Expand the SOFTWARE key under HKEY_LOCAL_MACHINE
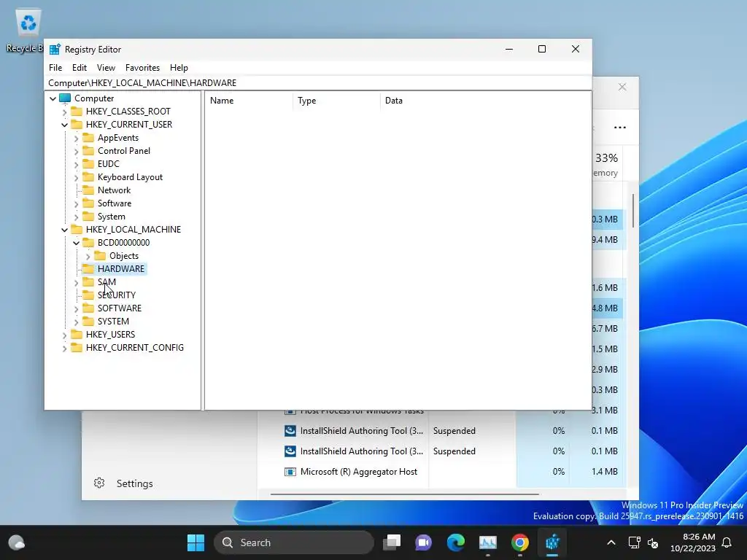 point(76,308)
